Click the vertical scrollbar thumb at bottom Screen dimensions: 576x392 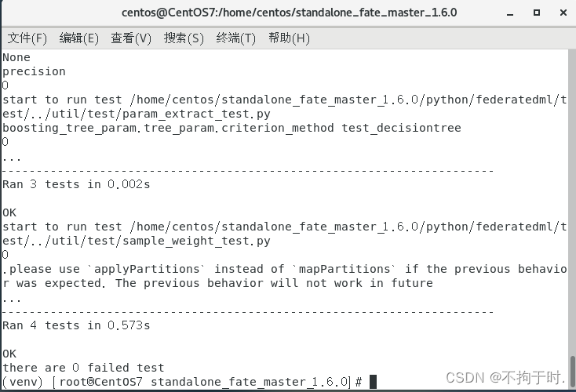pyautogui.click(x=572, y=371)
